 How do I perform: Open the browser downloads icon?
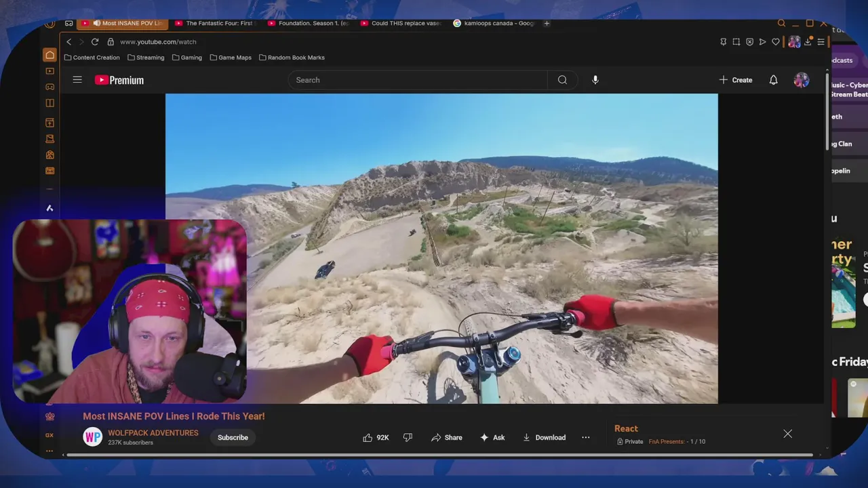pyautogui.click(x=808, y=42)
